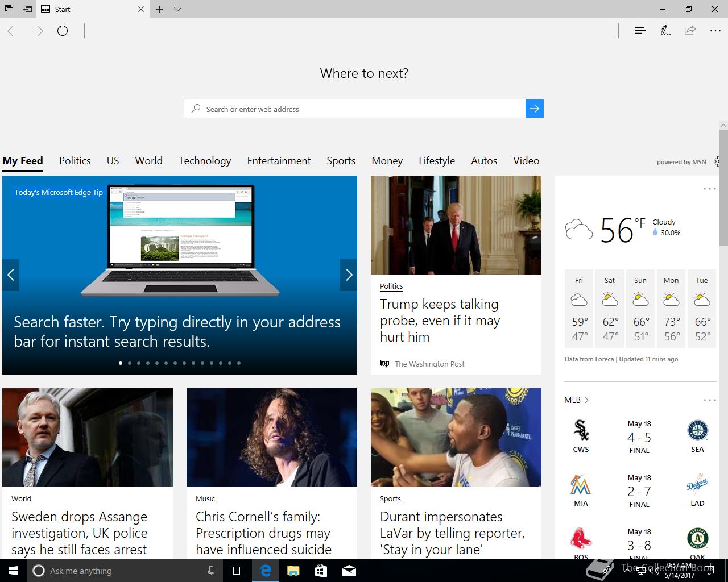
Task: Focus the Search or enter web address box
Action: (x=355, y=109)
